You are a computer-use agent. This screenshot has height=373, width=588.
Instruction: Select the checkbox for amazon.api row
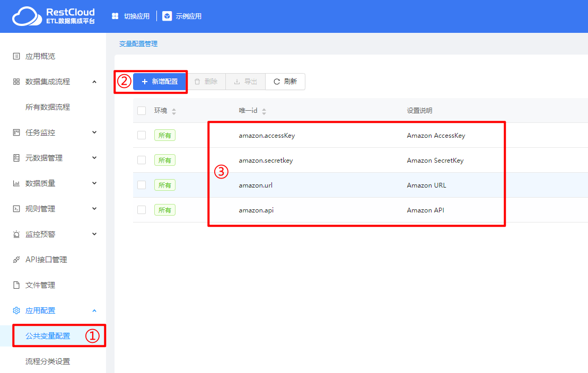(142, 210)
